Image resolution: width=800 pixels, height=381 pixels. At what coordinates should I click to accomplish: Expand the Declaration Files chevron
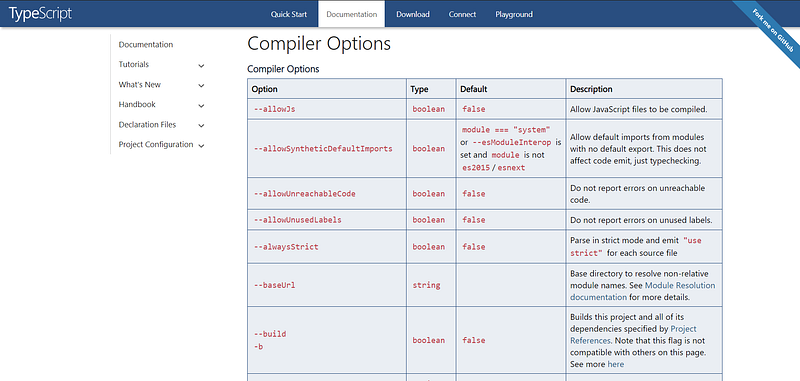[x=201, y=125]
